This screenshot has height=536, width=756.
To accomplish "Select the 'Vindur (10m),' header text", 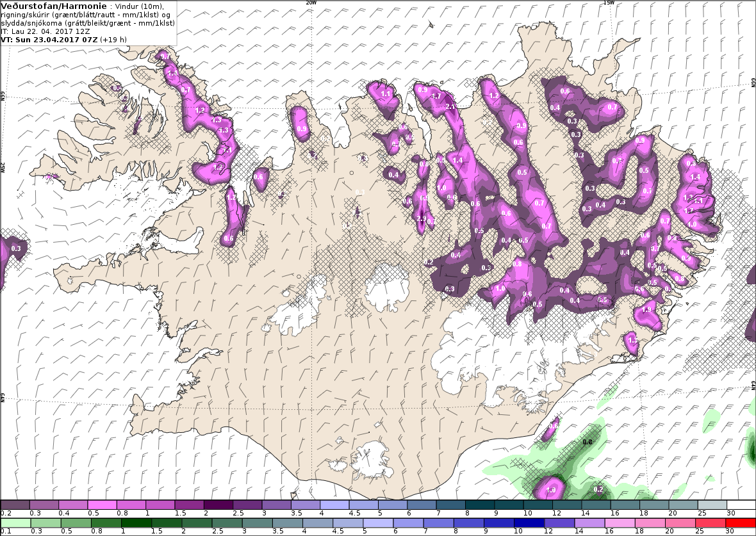I will (140, 7).
